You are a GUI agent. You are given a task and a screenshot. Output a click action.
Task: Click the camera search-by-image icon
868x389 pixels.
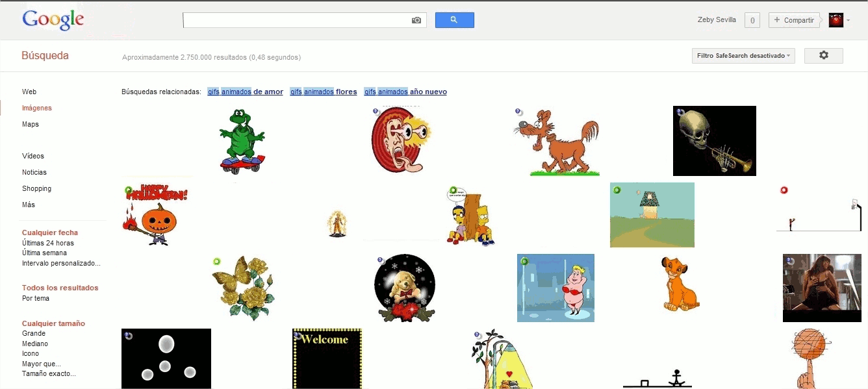416,20
